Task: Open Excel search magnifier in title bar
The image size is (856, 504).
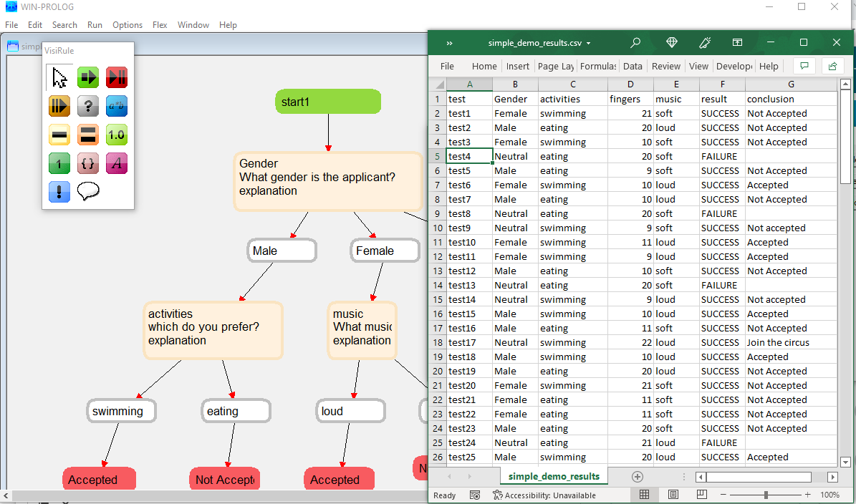Action: point(635,42)
